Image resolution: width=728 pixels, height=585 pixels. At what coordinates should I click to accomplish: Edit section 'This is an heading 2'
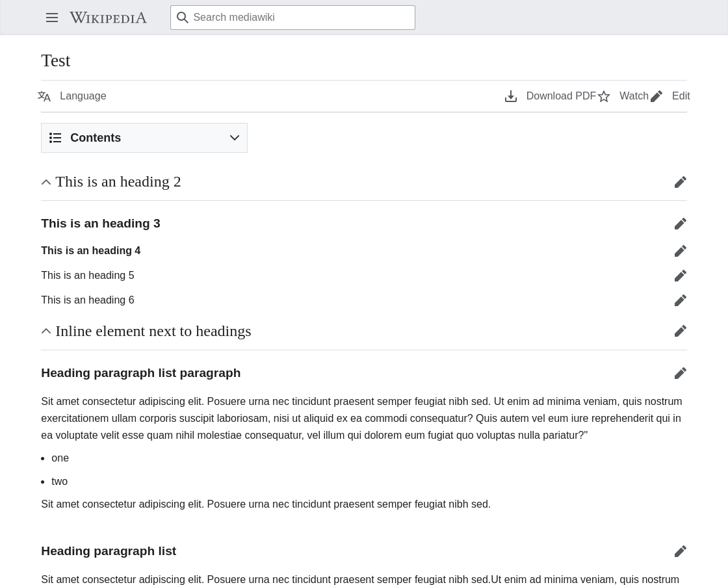(680, 182)
